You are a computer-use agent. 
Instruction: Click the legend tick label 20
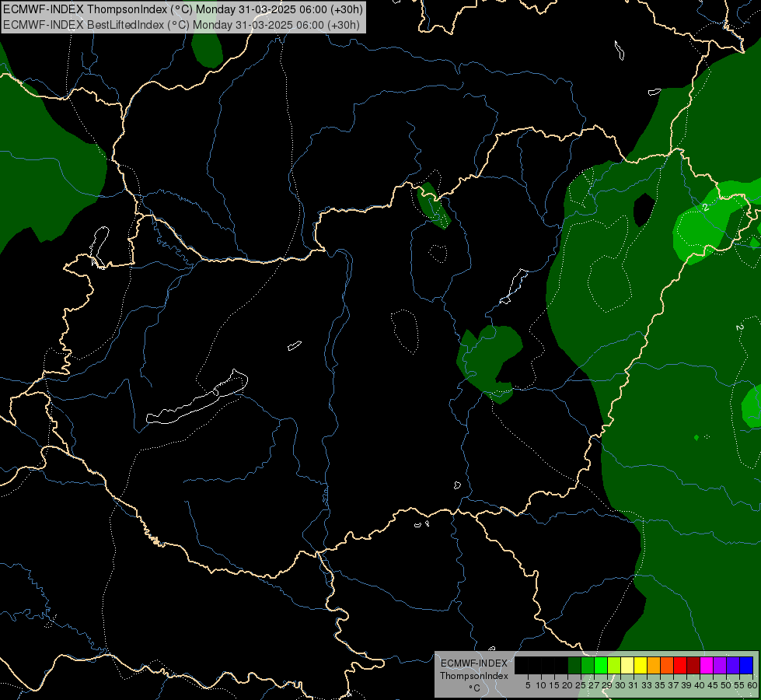tap(567, 685)
